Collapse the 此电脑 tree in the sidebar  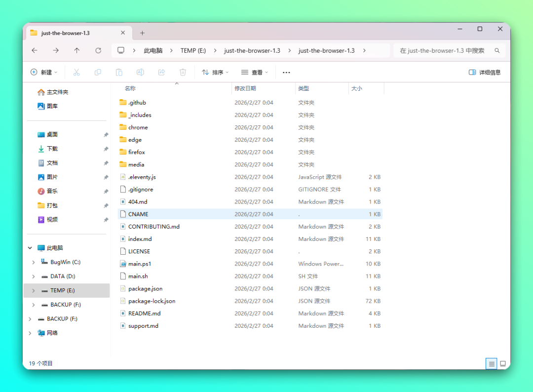pyautogui.click(x=30, y=248)
